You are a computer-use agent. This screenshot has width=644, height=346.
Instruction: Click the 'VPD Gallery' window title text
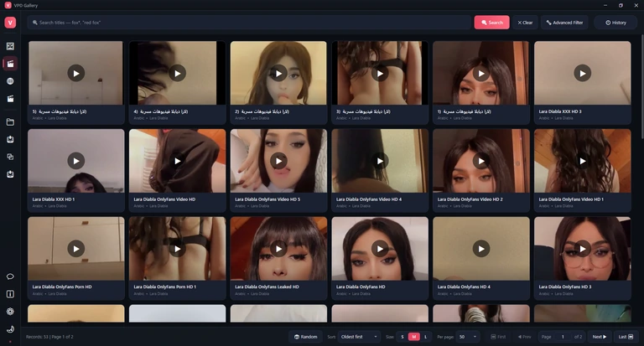pyautogui.click(x=26, y=5)
